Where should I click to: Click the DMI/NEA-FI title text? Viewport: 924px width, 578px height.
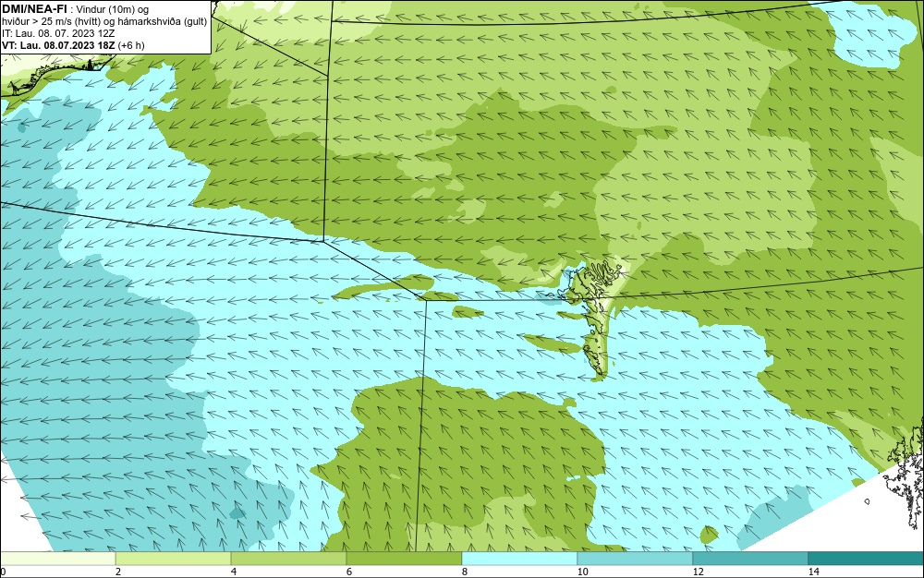34,9
